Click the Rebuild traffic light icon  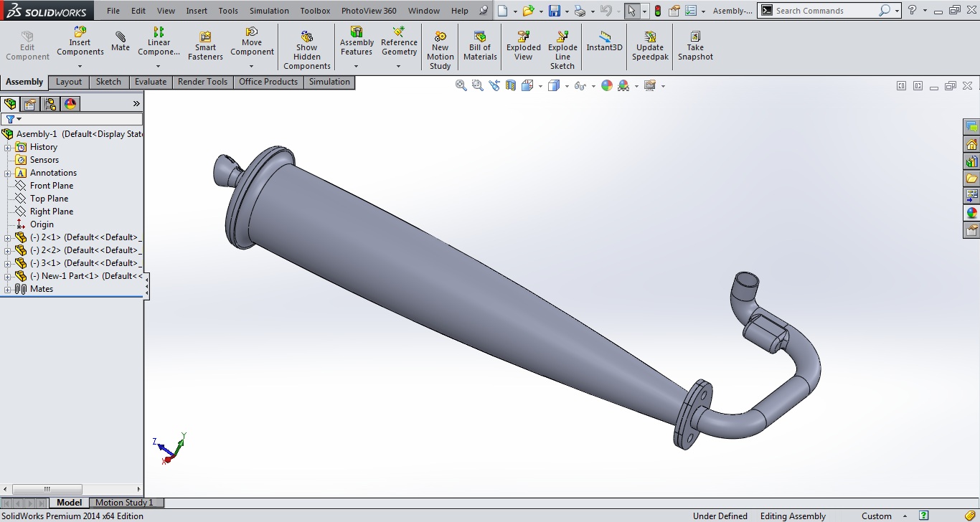pos(658,11)
